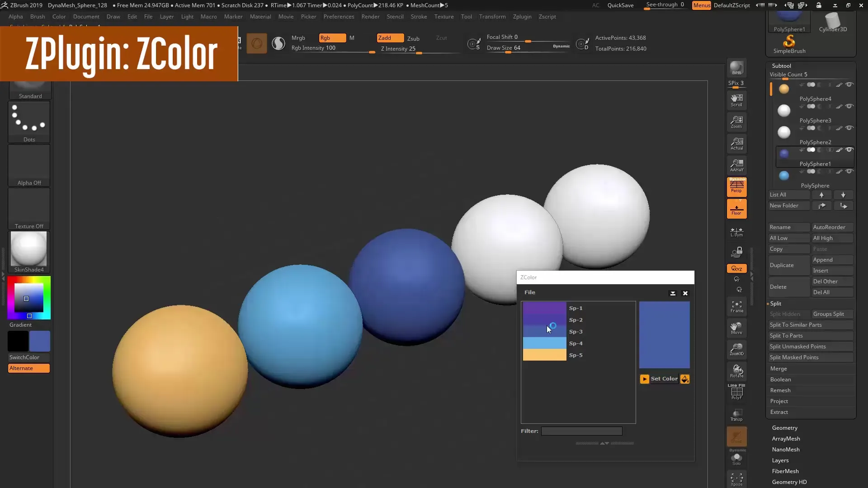Image resolution: width=868 pixels, height=488 pixels.
Task: Toggle XYZ rotation mode
Action: (736, 268)
